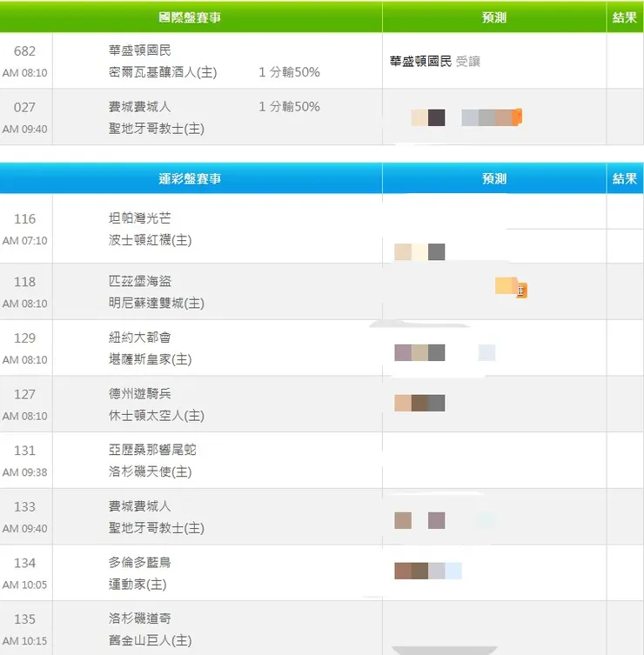Select 費城費城人 in game 133
The height and width of the screenshot is (655, 644).
pos(139,506)
